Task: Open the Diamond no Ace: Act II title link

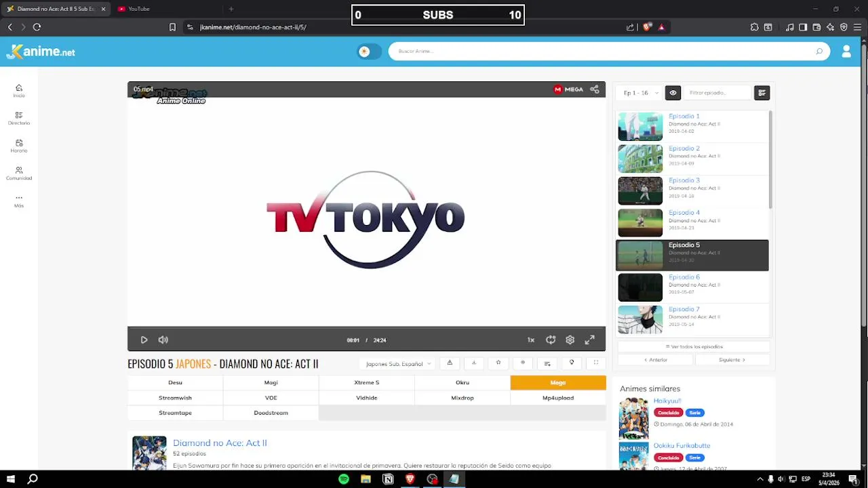Action: point(220,443)
